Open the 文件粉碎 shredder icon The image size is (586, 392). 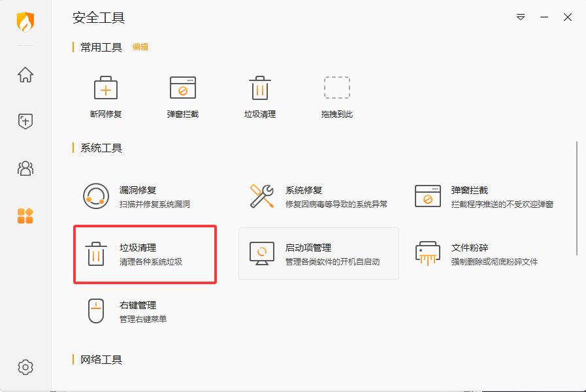click(428, 253)
